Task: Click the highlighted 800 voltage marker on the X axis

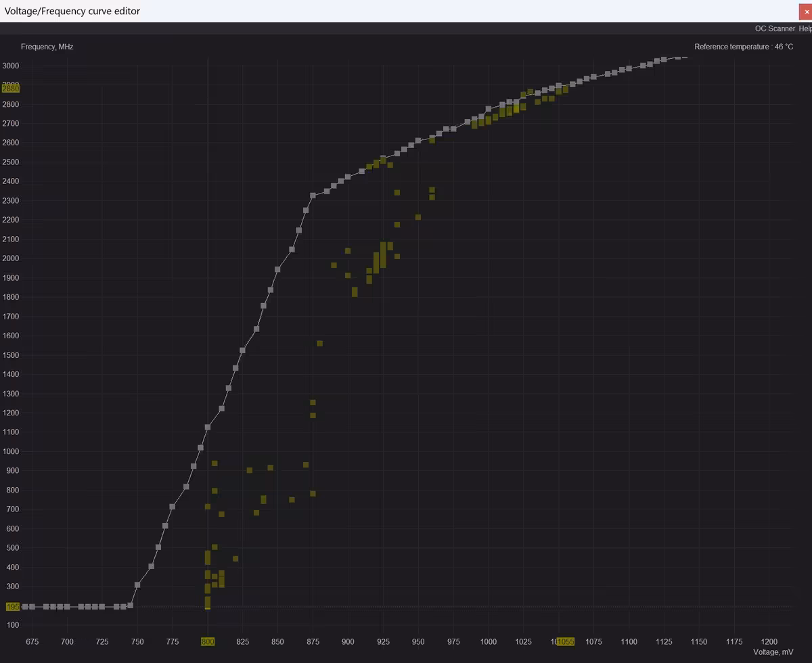Action: [208, 641]
